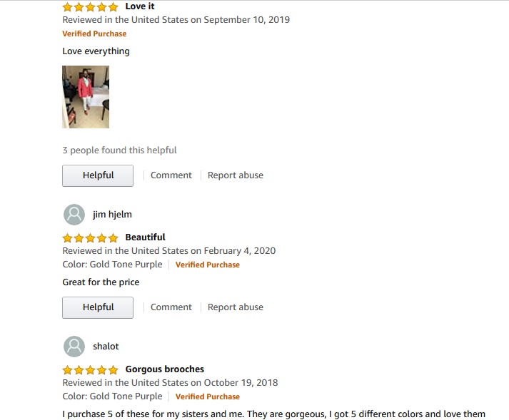Click the five-star rating beside "Love it"

click(x=90, y=7)
